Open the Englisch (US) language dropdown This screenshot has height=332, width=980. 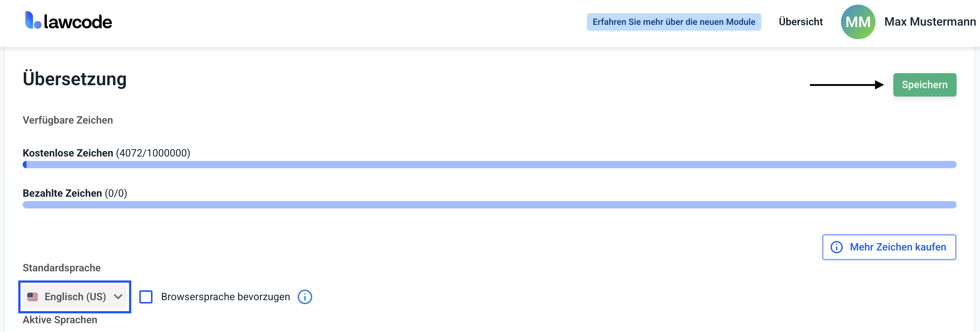[x=75, y=297]
